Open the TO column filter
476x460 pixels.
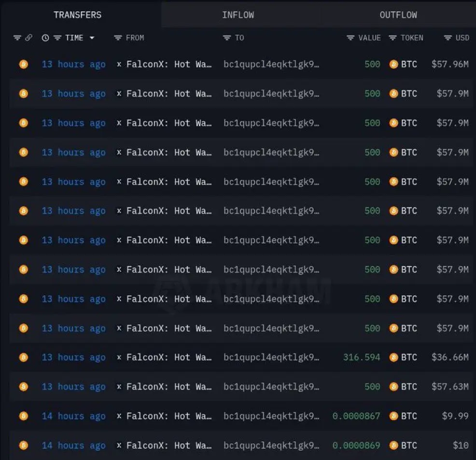click(227, 38)
